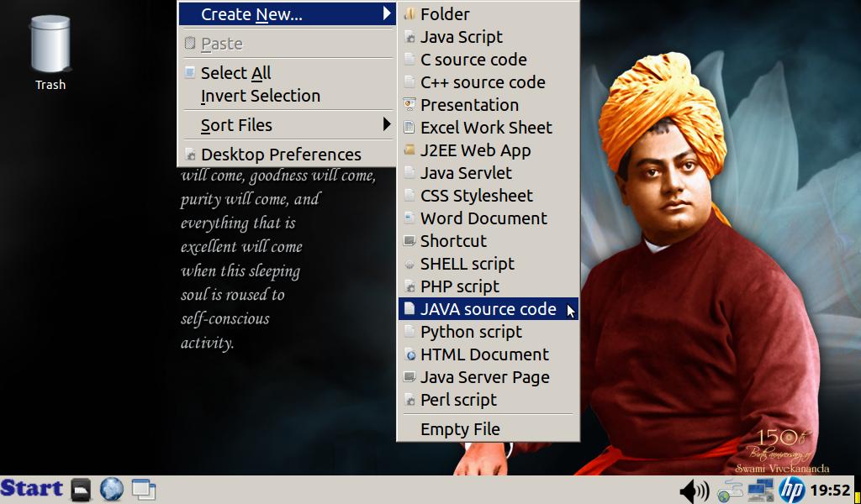Click the Select All icon
The height and width of the screenshot is (504, 861).
pos(190,72)
